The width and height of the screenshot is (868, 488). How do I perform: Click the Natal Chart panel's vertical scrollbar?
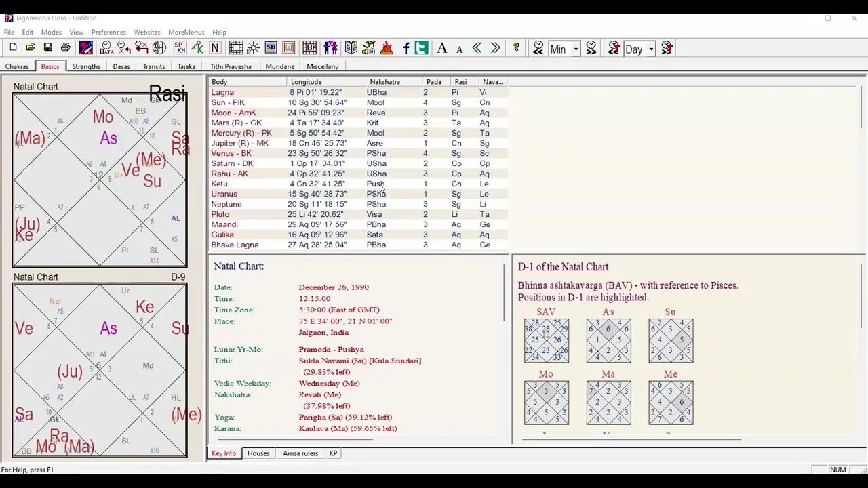click(x=504, y=293)
